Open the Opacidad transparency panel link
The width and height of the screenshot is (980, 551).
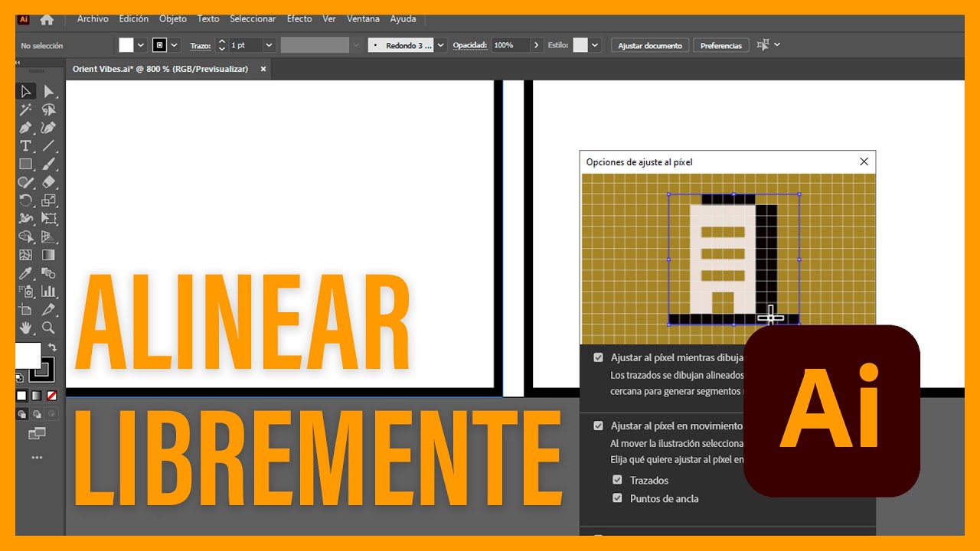(470, 45)
